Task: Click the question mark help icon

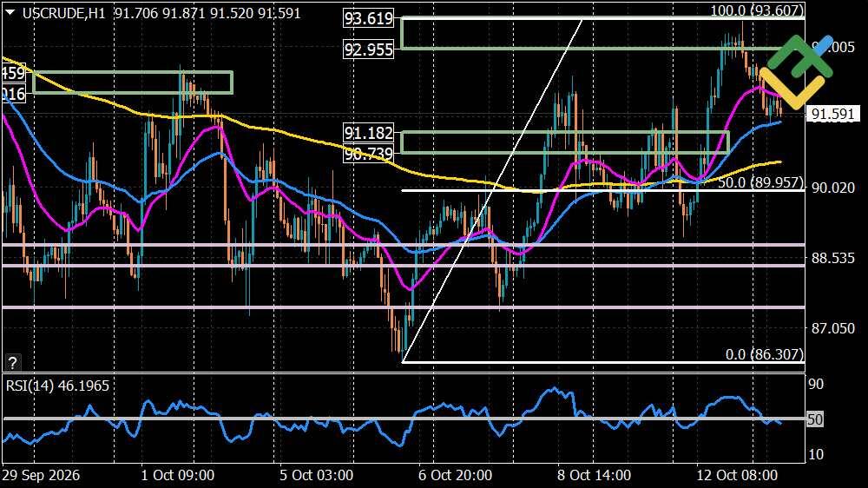Action: tap(12, 363)
